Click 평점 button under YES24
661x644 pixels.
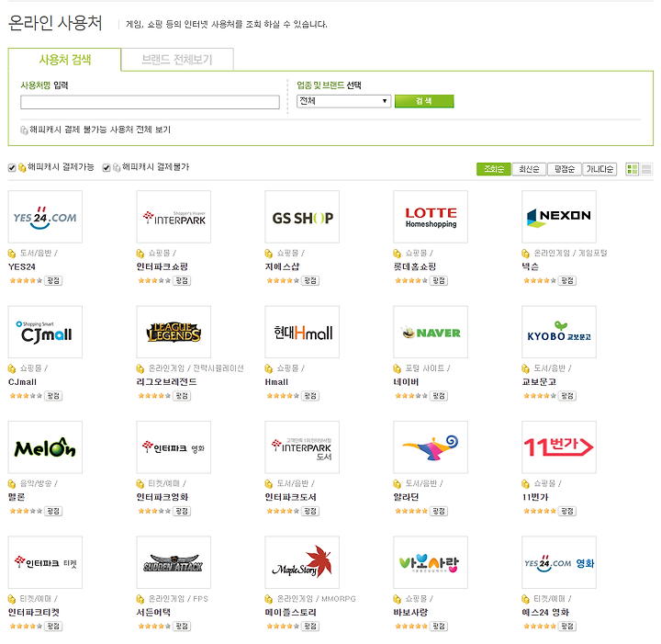53,280
